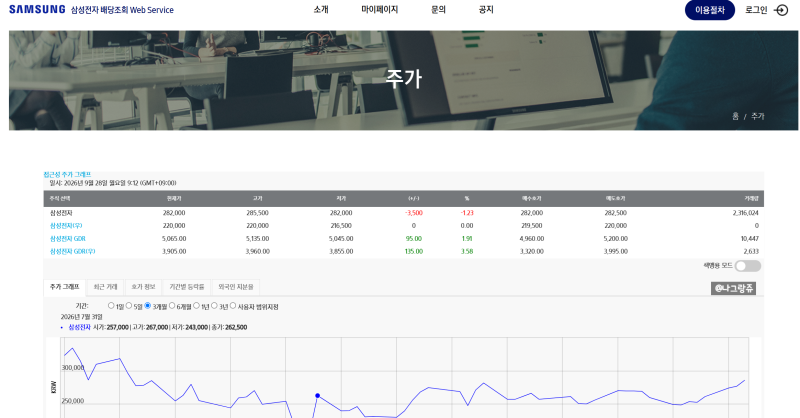This screenshot has height=418, width=800.
Task: Click the 282,500 ask price cell
Action: click(x=616, y=213)
